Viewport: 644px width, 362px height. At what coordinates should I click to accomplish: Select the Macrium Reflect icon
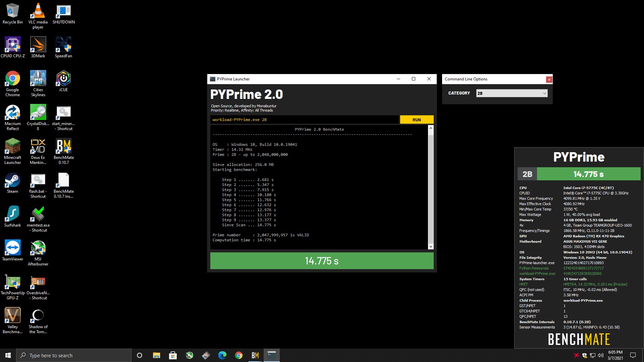(13, 118)
